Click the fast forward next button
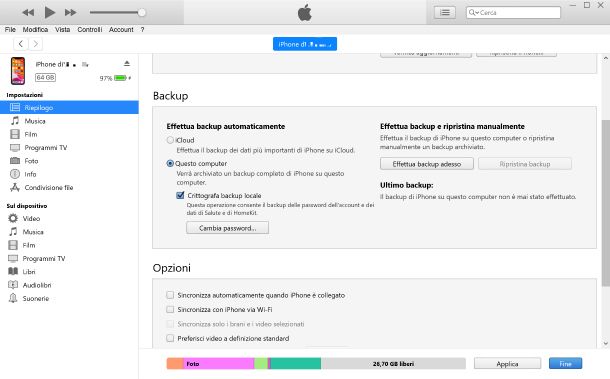Viewport: 610px width, 379px height. [x=70, y=12]
